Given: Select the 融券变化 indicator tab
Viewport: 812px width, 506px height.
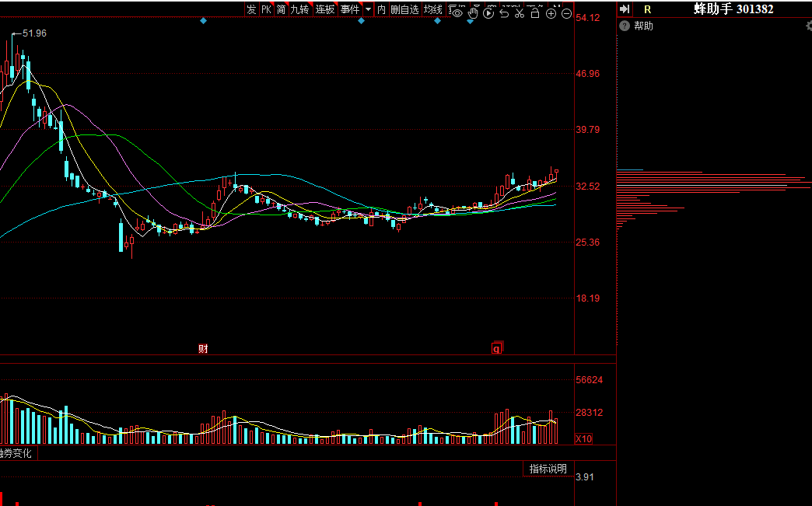Looking at the screenshot, I should click(16, 453).
